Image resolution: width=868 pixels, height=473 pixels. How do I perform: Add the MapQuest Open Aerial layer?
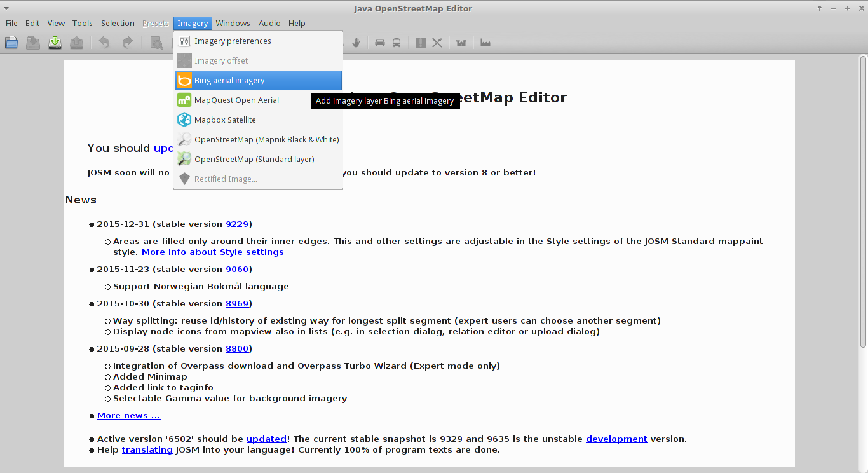(x=259, y=100)
